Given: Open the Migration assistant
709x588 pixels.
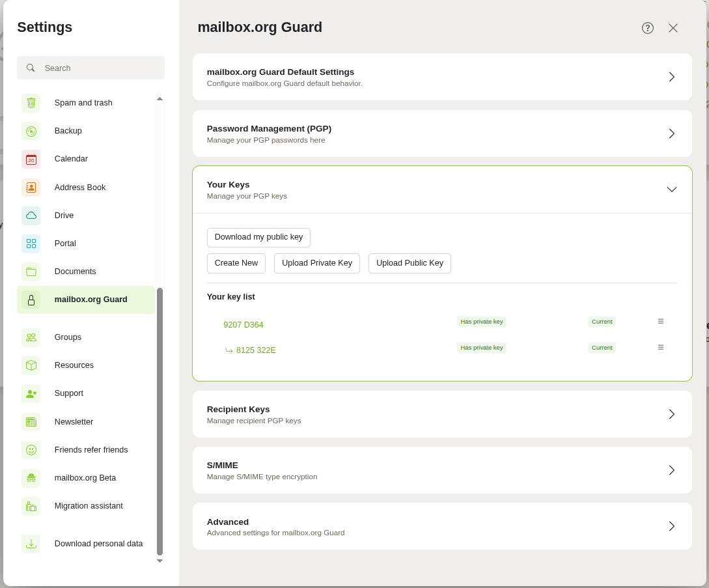Looking at the screenshot, I should click(x=86, y=506).
